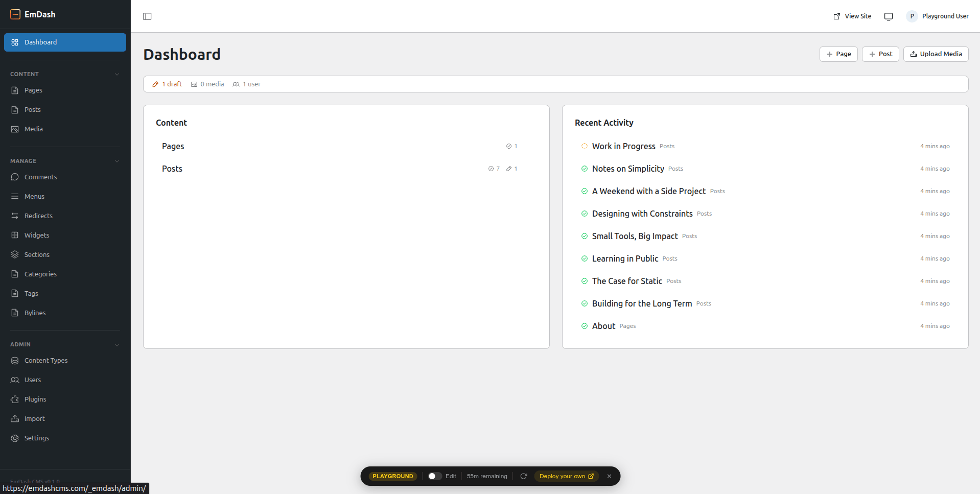Collapse the ADMIN sidebar section

pyautogui.click(x=117, y=344)
